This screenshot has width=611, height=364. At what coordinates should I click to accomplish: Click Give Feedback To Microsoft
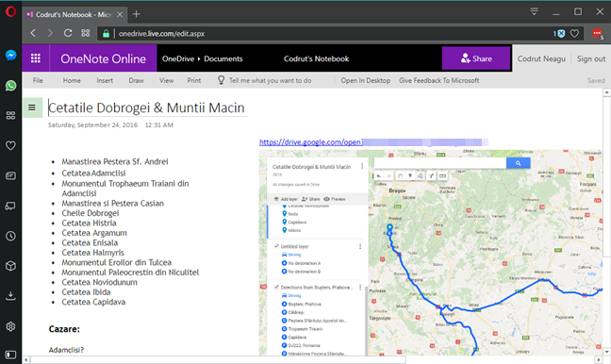[439, 80]
